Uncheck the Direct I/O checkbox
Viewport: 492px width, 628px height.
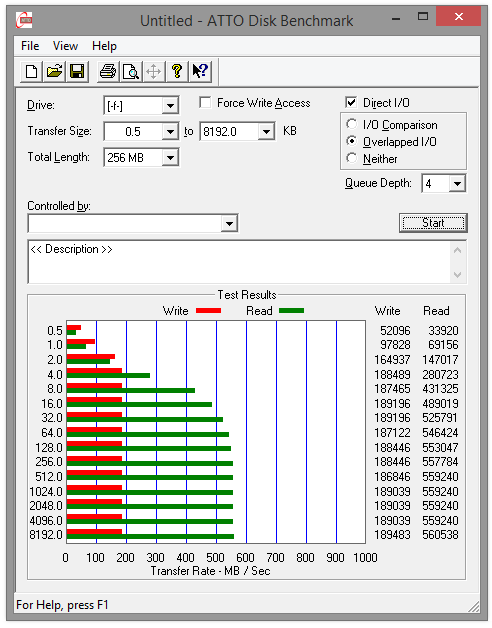click(x=351, y=103)
